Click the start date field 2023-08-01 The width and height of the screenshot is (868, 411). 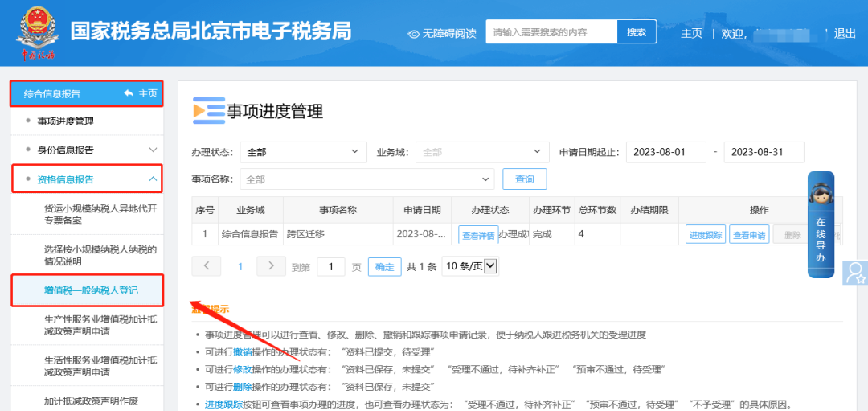pos(666,152)
